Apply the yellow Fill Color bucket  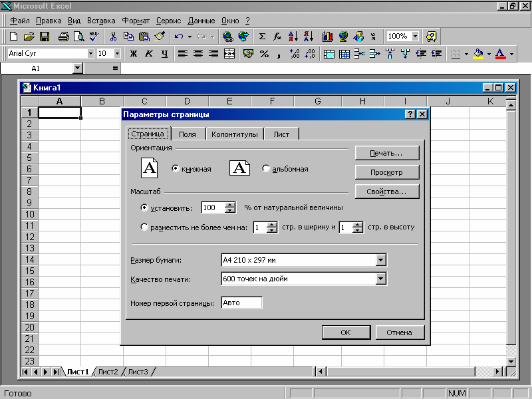(478, 54)
